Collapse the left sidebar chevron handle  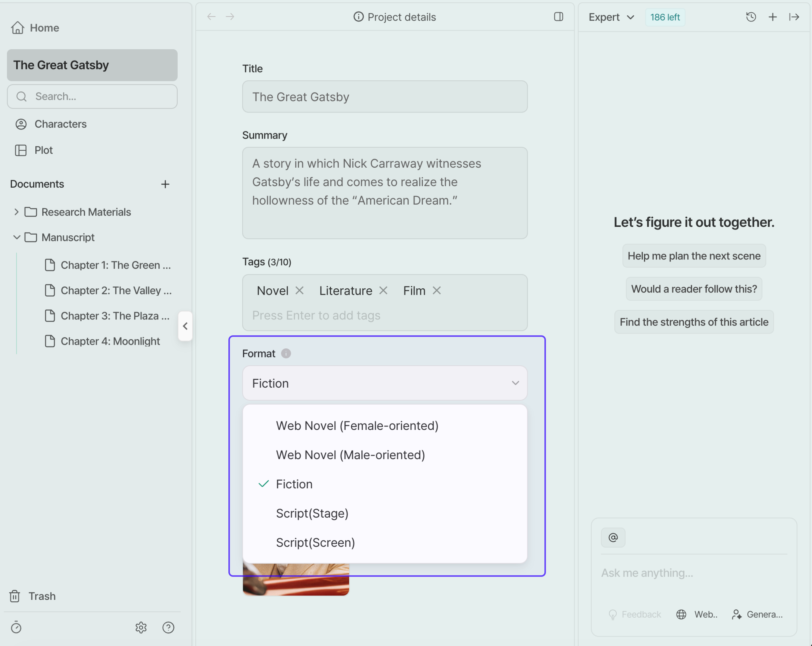pos(185,326)
